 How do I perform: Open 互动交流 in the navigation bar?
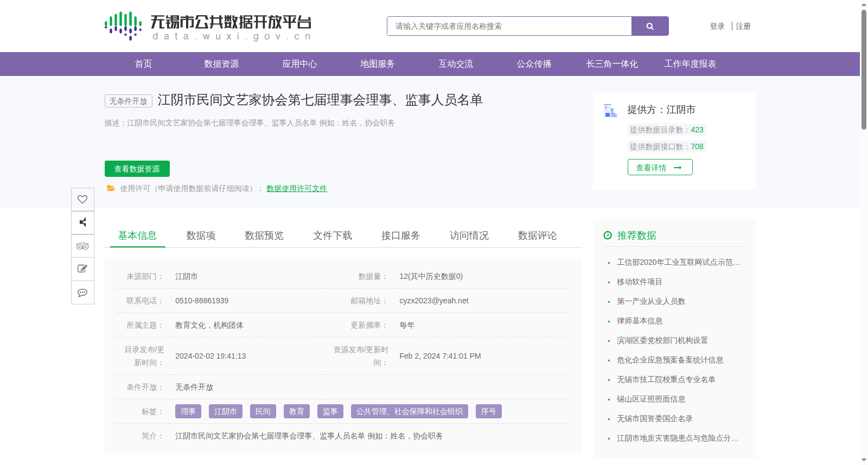click(456, 64)
